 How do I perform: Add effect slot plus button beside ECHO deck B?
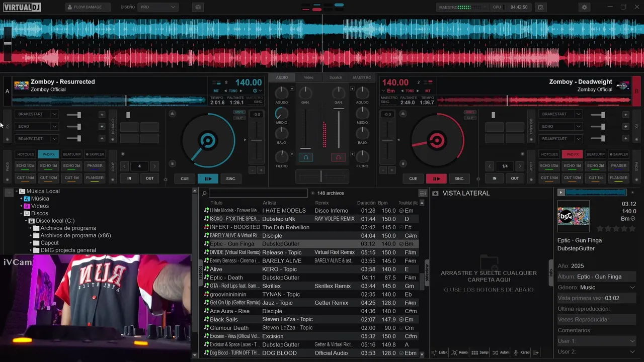[x=625, y=127]
